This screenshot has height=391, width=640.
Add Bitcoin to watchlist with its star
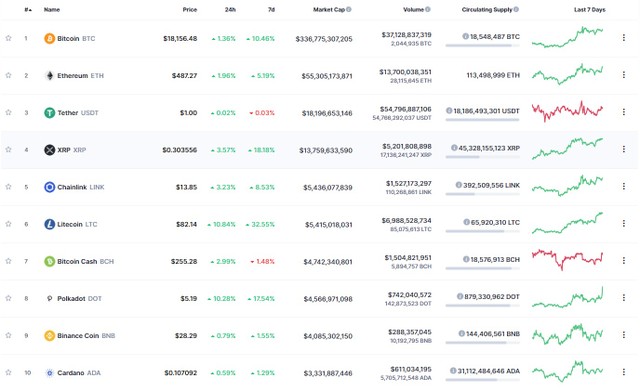point(8,38)
